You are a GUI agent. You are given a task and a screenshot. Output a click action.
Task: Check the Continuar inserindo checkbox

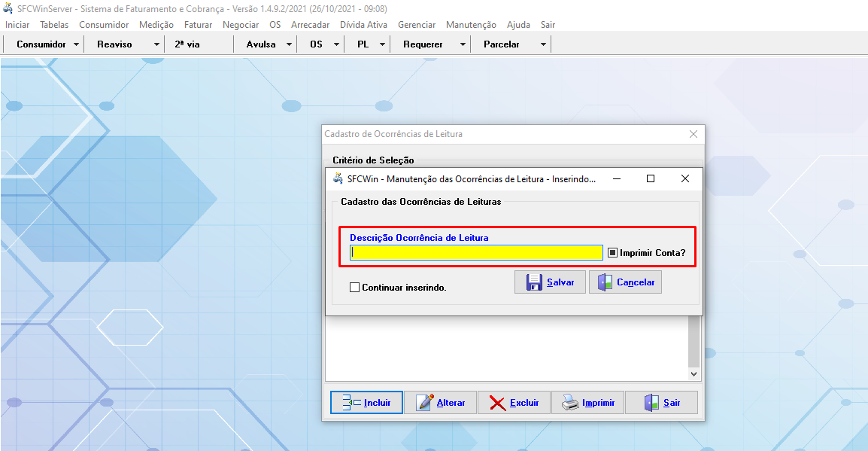pyautogui.click(x=354, y=287)
